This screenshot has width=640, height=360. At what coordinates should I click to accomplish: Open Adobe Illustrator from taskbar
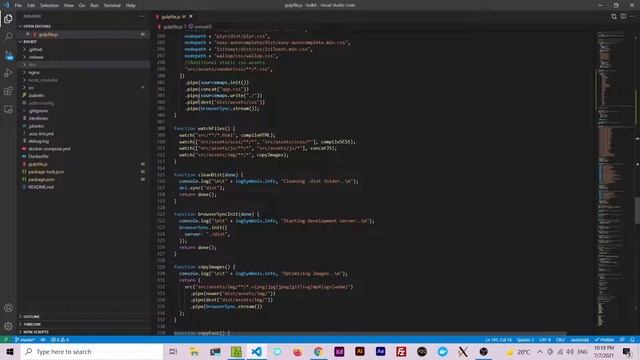(360, 351)
